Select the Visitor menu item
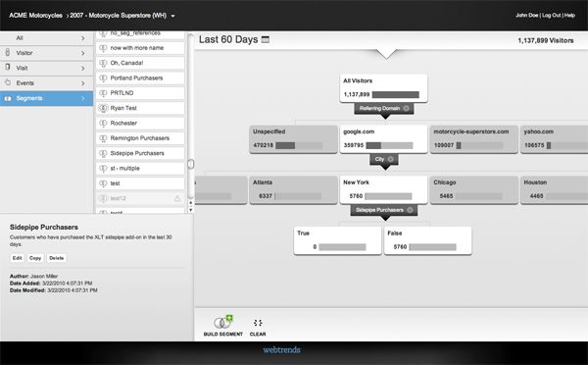 [46, 53]
